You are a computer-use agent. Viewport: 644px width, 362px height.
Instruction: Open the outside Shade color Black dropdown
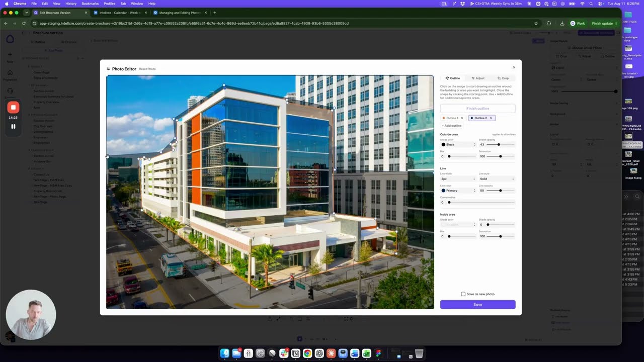[x=458, y=144]
